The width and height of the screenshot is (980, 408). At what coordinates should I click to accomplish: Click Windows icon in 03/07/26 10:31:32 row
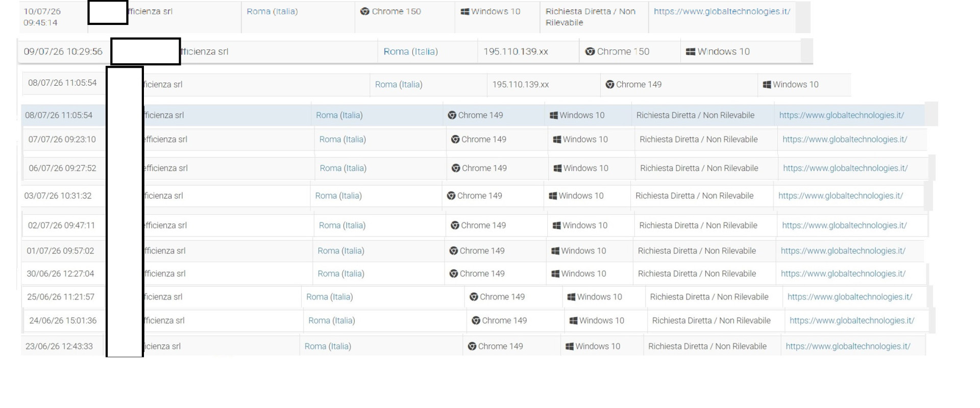point(553,196)
